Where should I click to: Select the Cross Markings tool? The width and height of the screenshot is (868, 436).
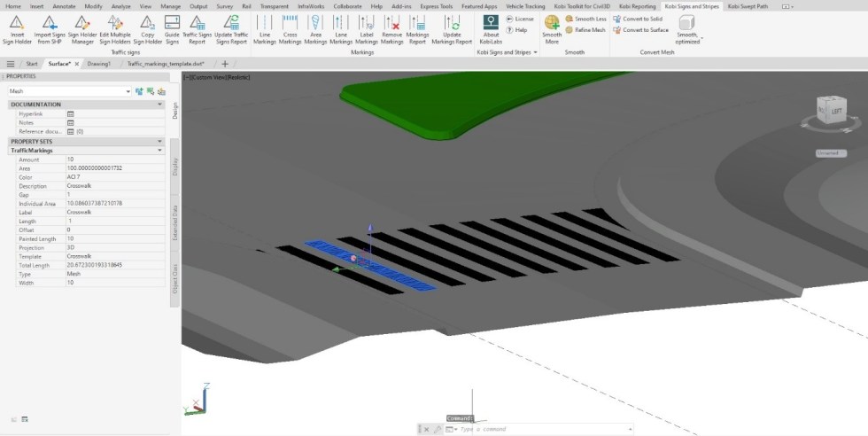(x=291, y=30)
